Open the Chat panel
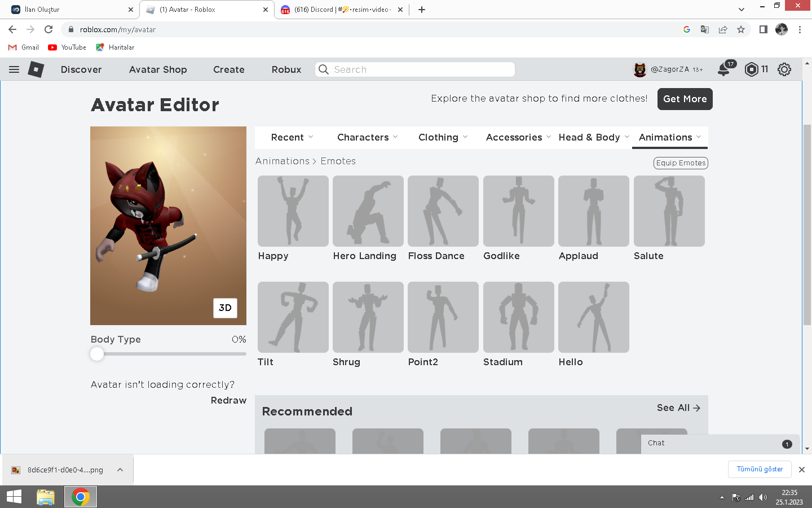The image size is (812, 508). (x=720, y=444)
